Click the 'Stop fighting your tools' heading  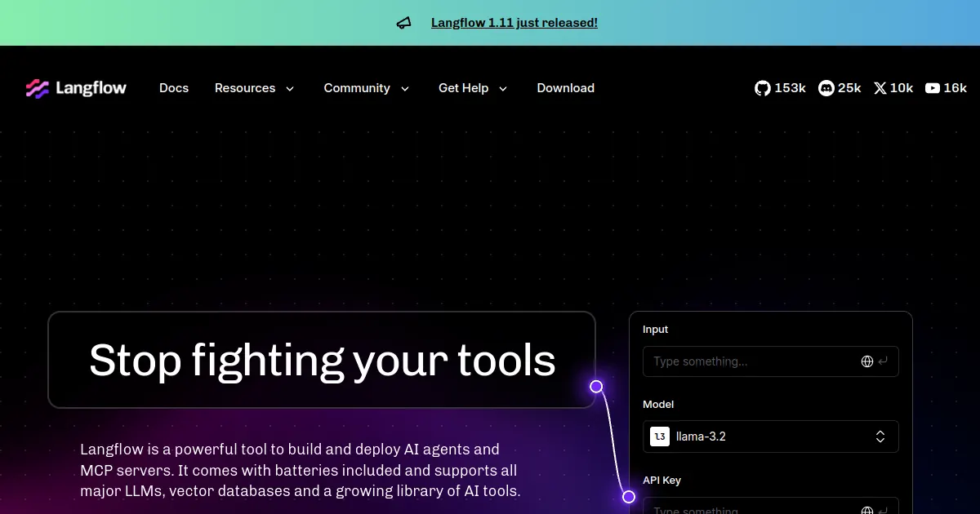322,360
